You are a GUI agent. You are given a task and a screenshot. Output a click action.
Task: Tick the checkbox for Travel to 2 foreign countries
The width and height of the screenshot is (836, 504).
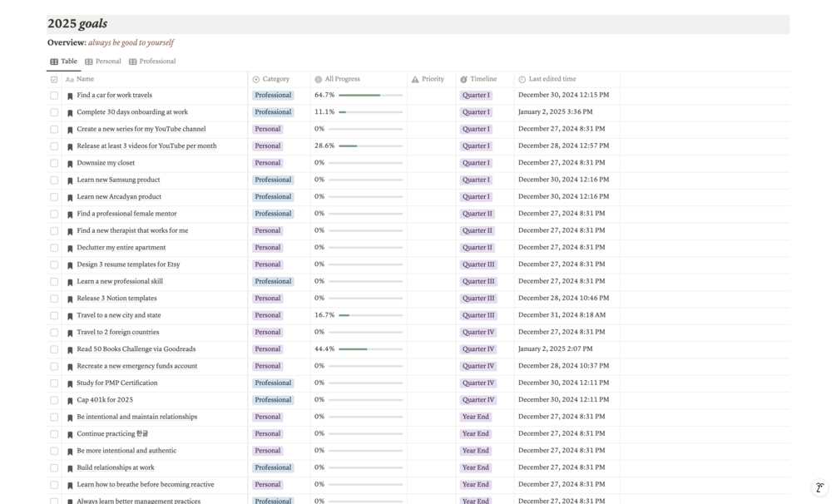click(x=54, y=333)
